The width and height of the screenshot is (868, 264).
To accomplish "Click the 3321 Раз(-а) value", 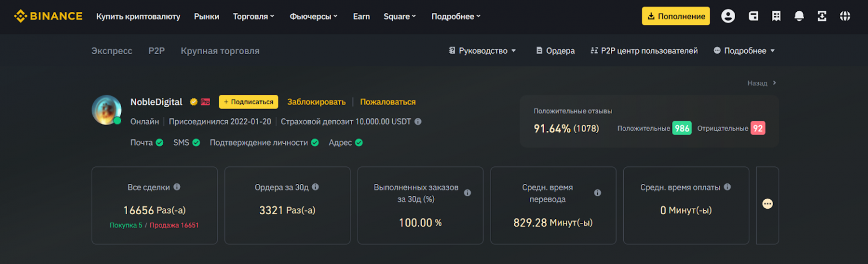I will (287, 210).
